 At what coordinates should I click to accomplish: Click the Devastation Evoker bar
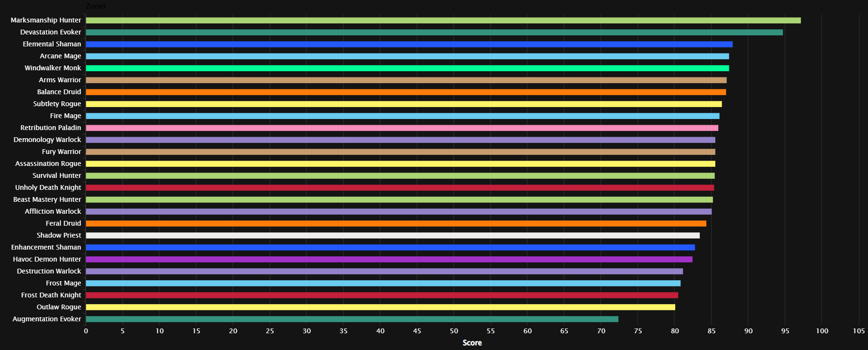(434, 32)
